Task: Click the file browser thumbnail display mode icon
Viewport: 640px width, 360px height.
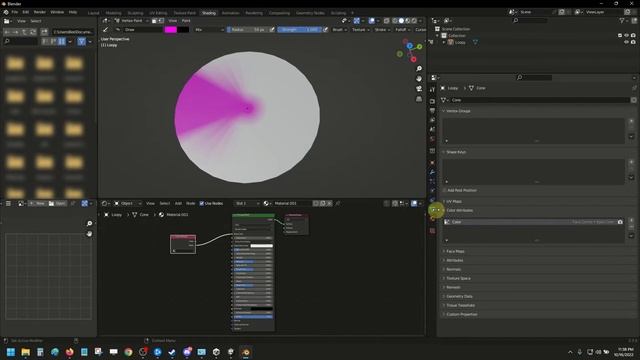Action: (62, 41)
